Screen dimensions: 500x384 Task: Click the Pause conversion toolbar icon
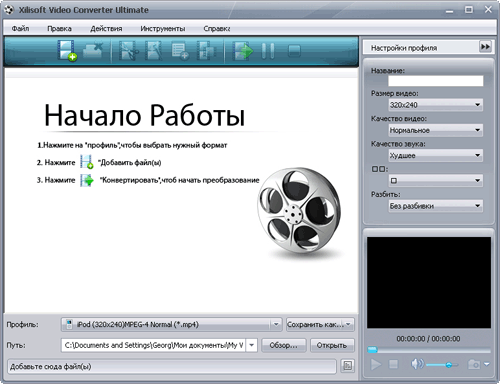(x=268, y=51)
